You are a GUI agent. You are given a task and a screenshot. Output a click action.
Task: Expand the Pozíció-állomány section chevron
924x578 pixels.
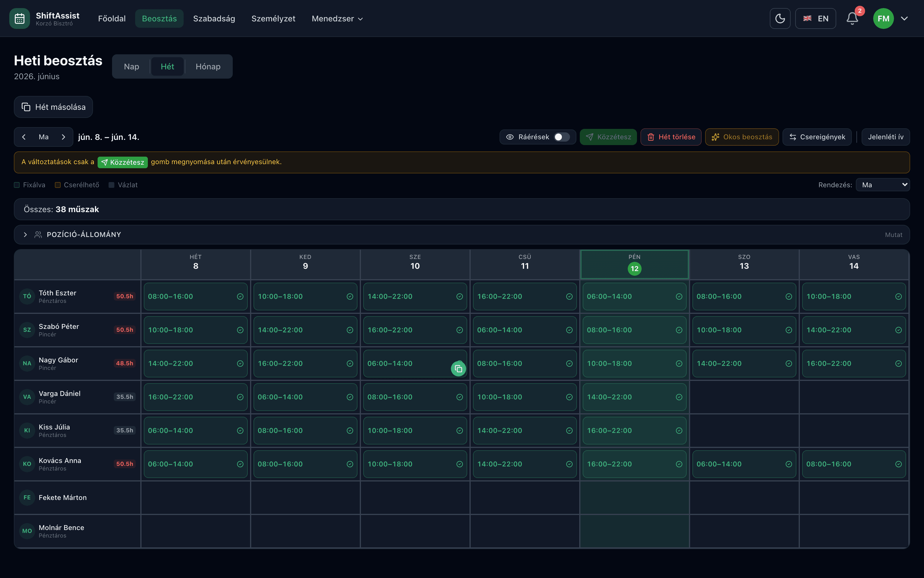coord(25,235)
